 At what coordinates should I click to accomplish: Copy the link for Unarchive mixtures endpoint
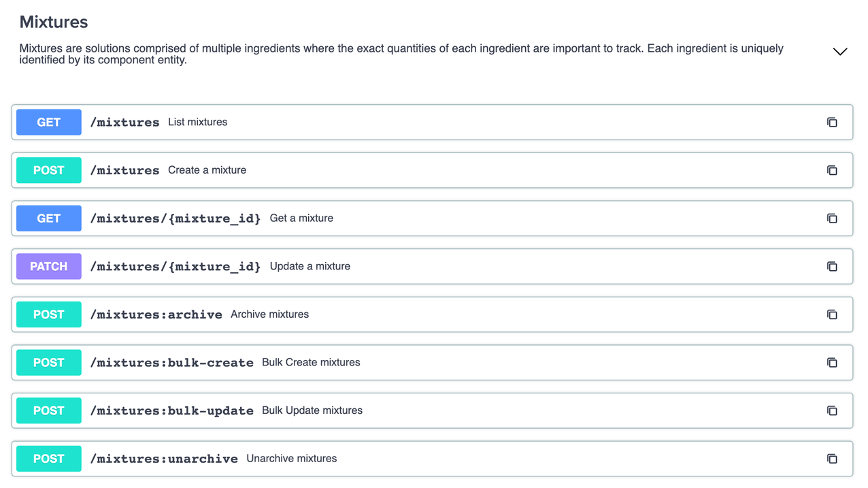832,458
